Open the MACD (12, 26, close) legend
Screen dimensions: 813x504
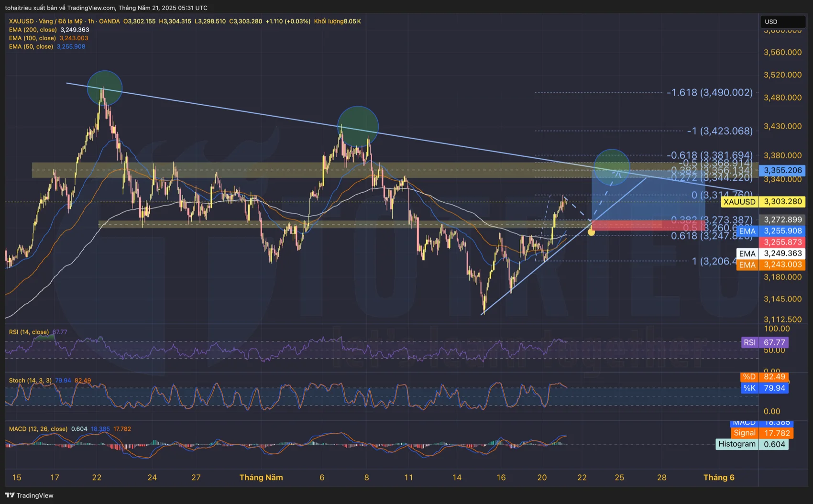[38, 429]
